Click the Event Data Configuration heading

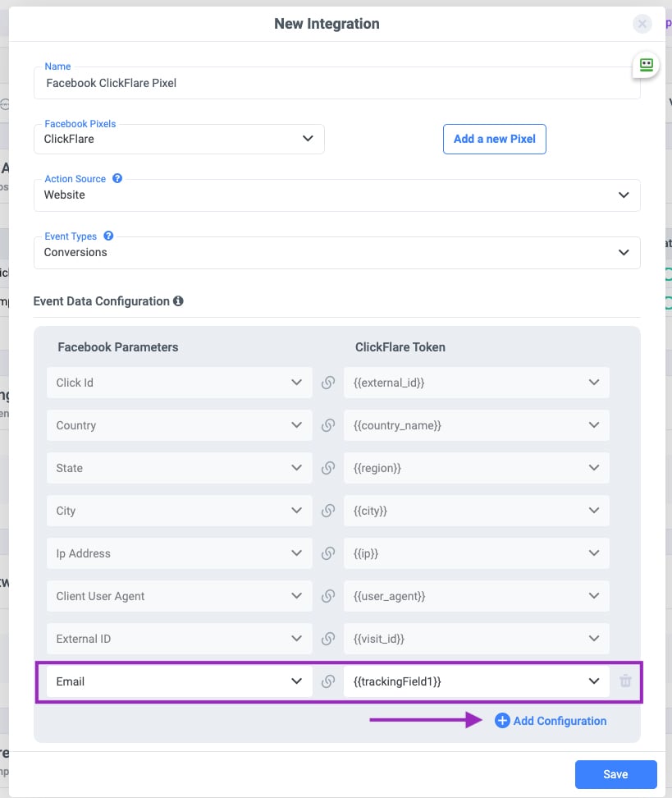(x=101, y=301)
